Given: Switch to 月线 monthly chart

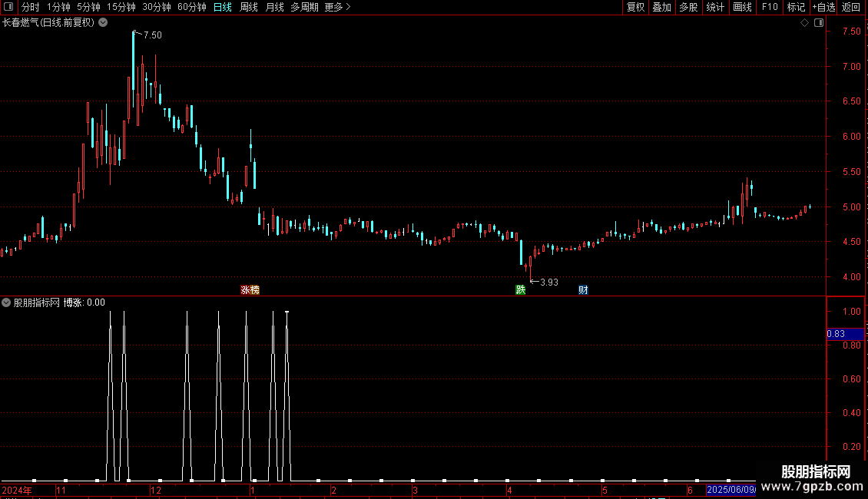Looking at the screenshot, I should (274, 7).
